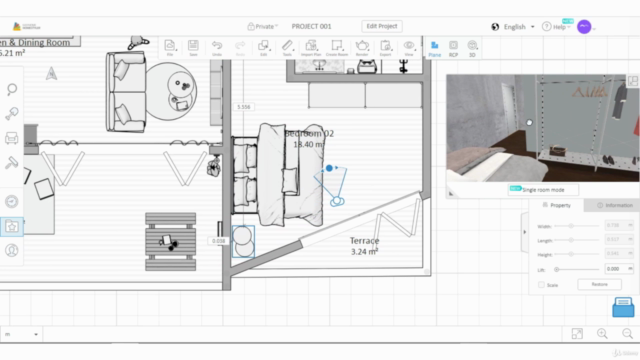
Task: Enable the Scale checkbox
Action: 541,284
